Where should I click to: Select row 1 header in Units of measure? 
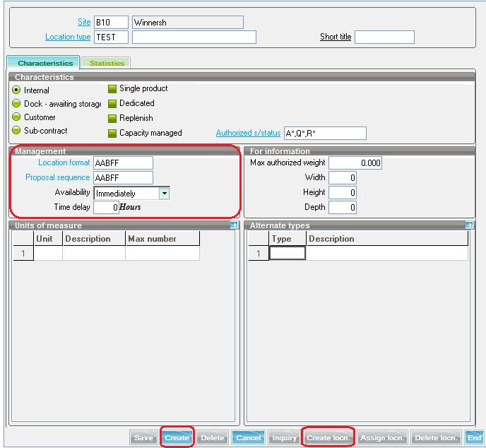[23, 253]
